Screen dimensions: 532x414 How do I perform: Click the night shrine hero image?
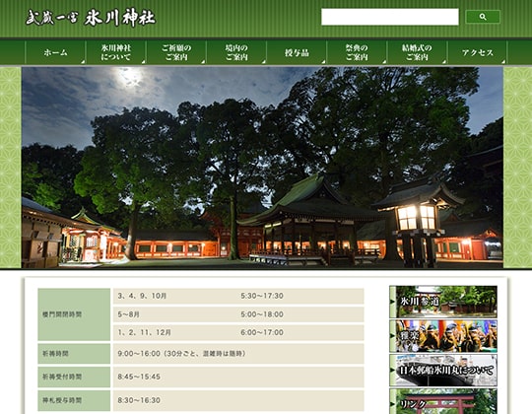[262, 168]
